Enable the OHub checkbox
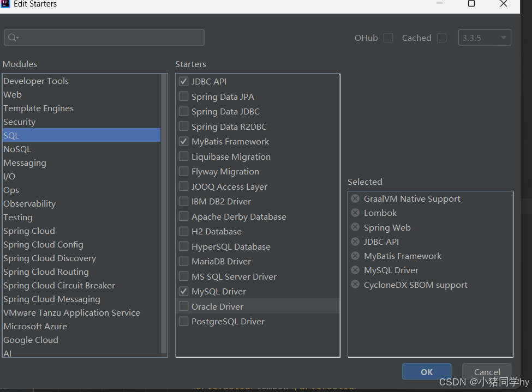The height and width of the screenshot is (392, 532). tap(388, 38)
